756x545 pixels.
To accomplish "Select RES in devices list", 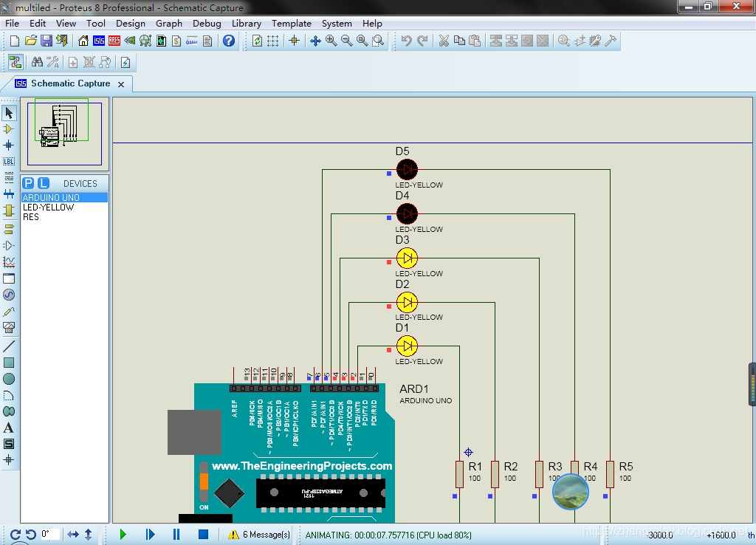I will click(64, 217).
